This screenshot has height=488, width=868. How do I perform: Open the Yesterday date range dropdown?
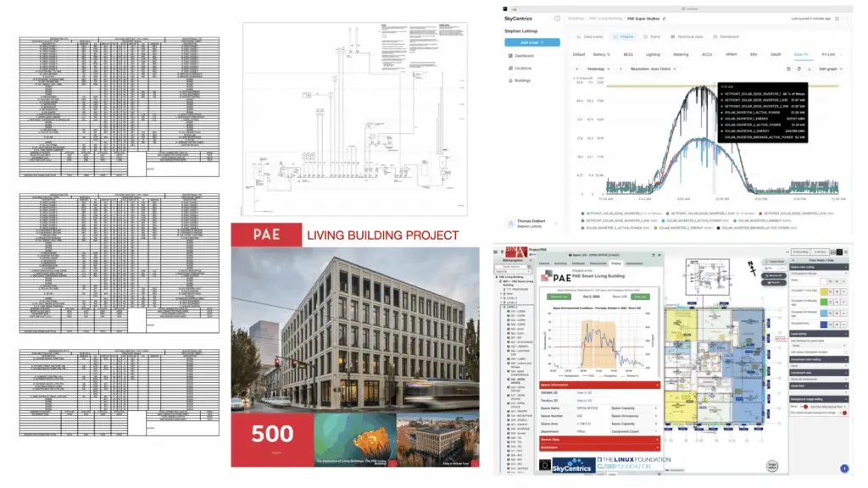click(x=598, y=69)
